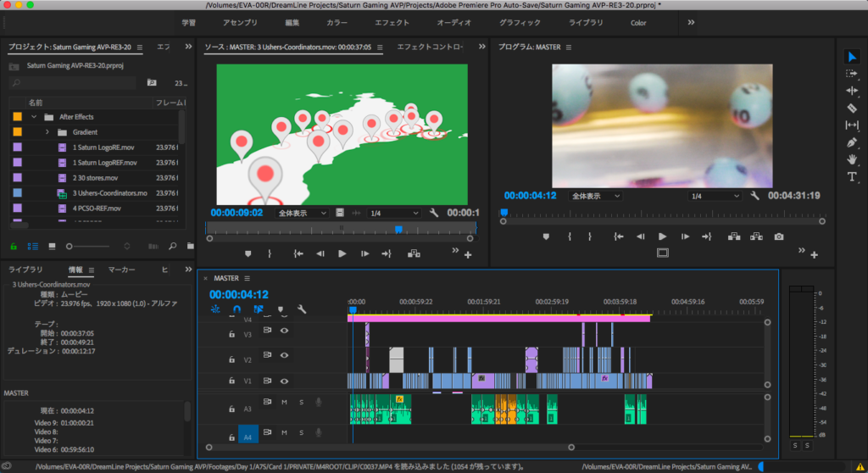Open Program monitor 1/4 resolution dropdown
This screenshot has height=473, width=868.
(x=715, y=196)
